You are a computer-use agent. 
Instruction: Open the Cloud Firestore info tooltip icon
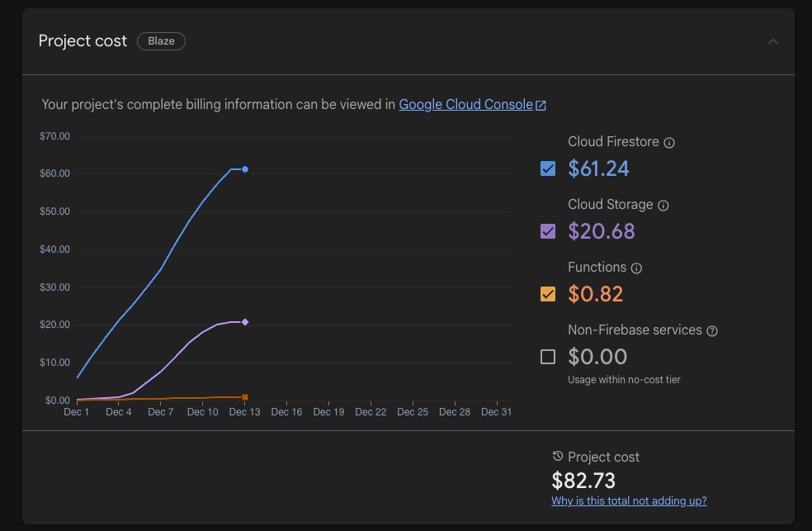pyautogui.click(x=668, y=142)
